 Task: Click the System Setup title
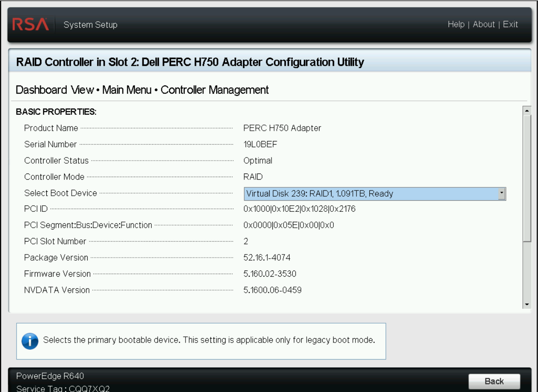click(90, 24)
